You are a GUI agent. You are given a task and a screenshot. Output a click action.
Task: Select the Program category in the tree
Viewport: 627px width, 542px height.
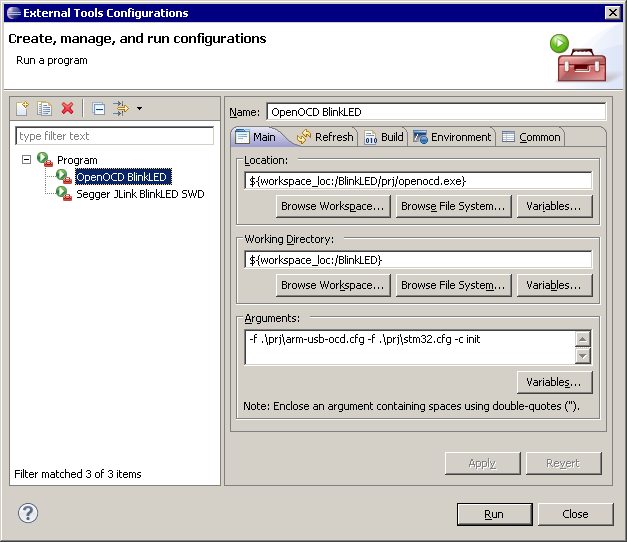click(77, 160)
